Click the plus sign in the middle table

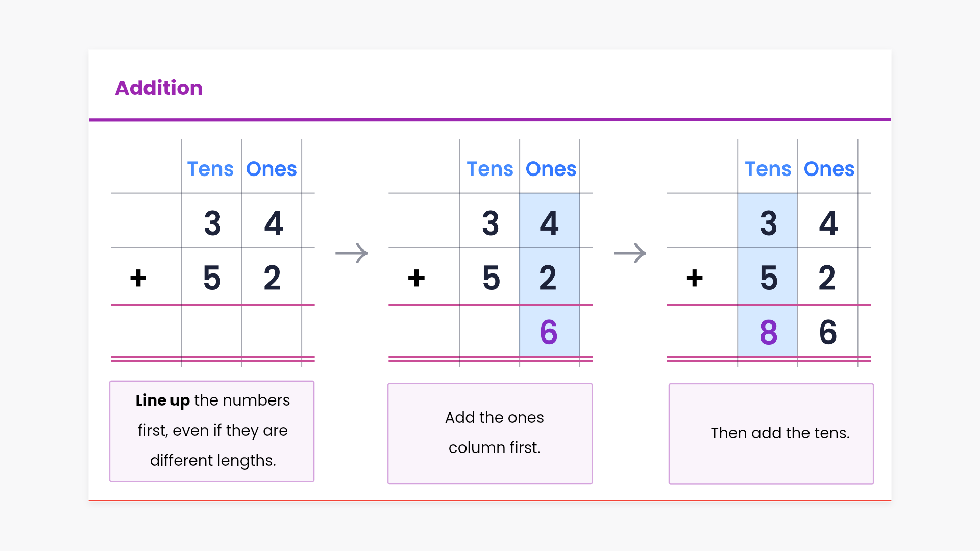coord(416,279)
